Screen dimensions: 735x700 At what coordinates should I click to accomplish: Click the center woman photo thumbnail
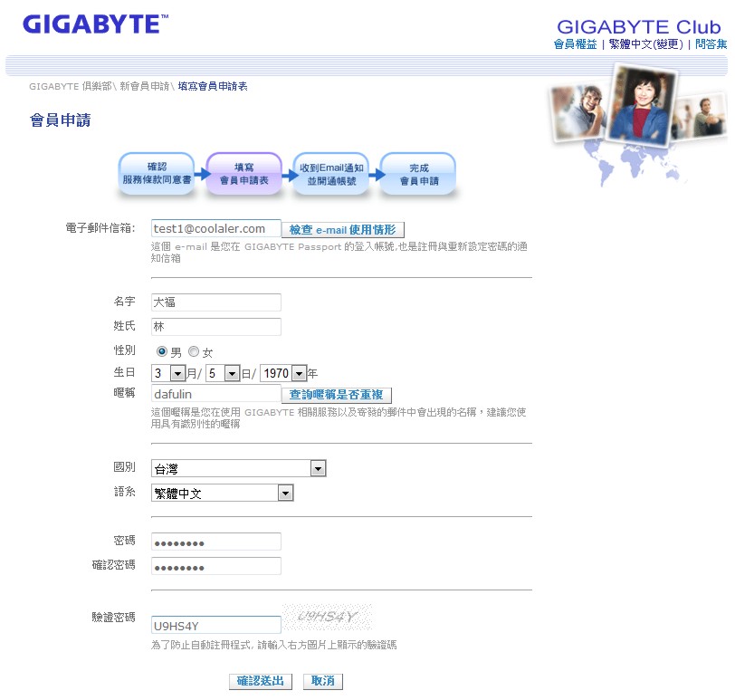(642, 105)
